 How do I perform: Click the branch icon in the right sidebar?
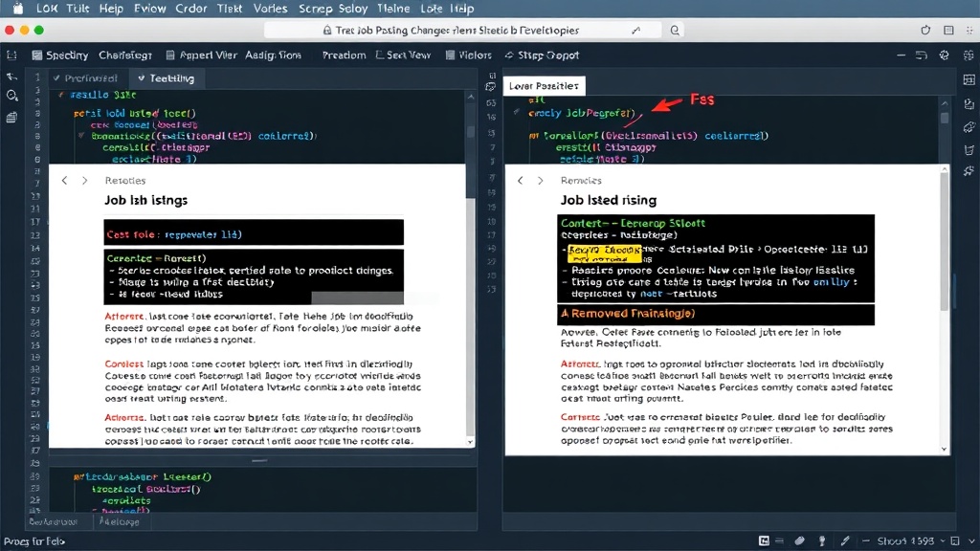(969, 171)
